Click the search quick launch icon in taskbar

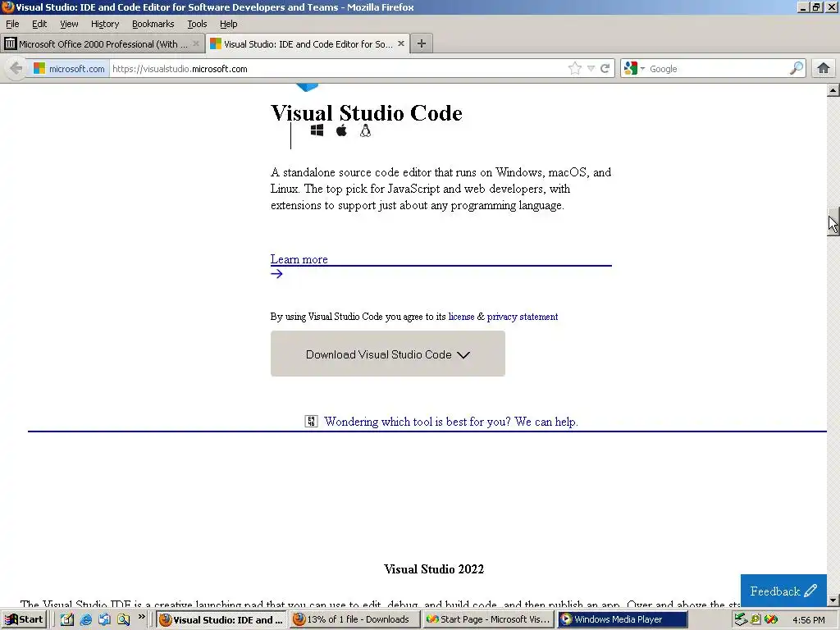tap(123, 619)
